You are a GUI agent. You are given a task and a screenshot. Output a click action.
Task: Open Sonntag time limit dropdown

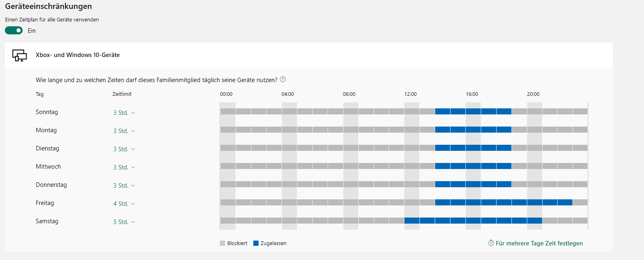coord(124,113)
